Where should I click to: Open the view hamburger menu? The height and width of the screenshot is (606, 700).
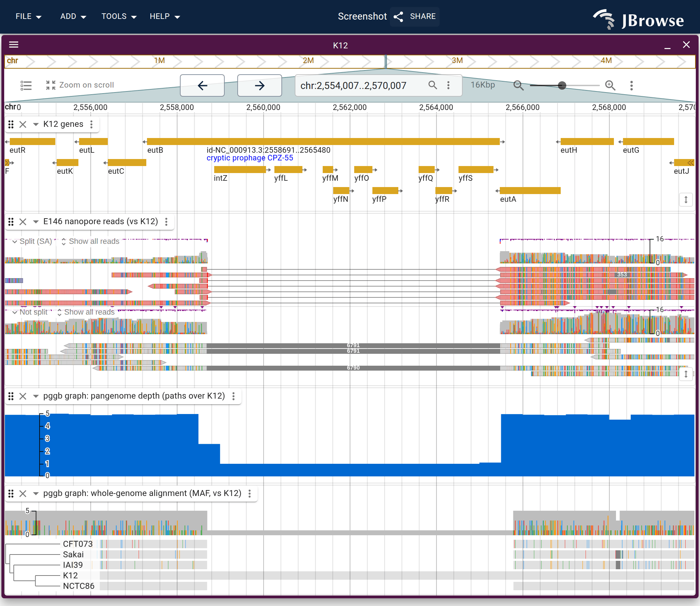click(x=14, y=44)
